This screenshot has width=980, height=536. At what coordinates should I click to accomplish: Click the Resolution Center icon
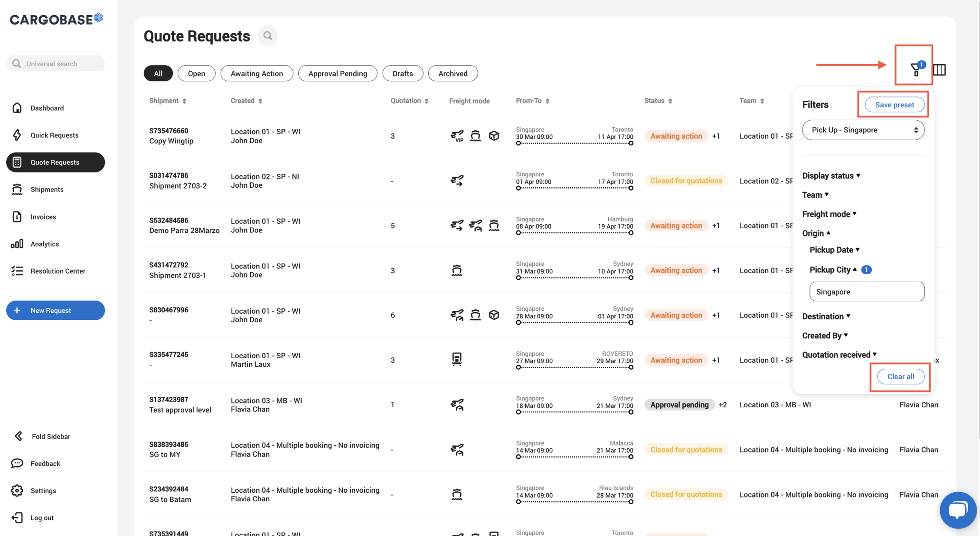[x=17, y=271]
